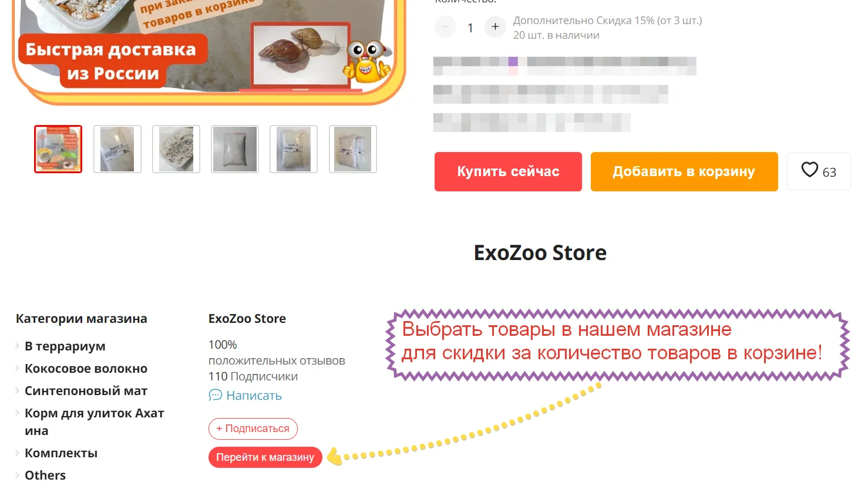
Task: Select the second product thumbnail
Action: (x=117, y=149)
